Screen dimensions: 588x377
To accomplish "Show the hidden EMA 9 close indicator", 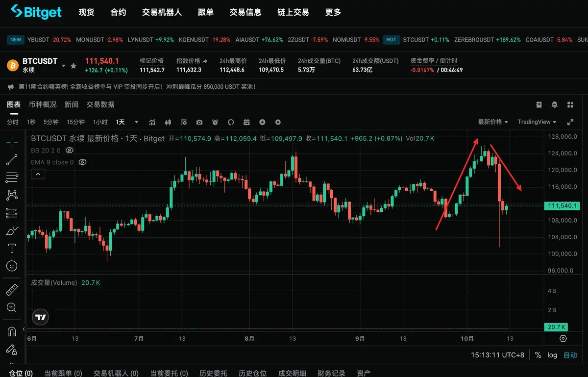I will (82, 162).
